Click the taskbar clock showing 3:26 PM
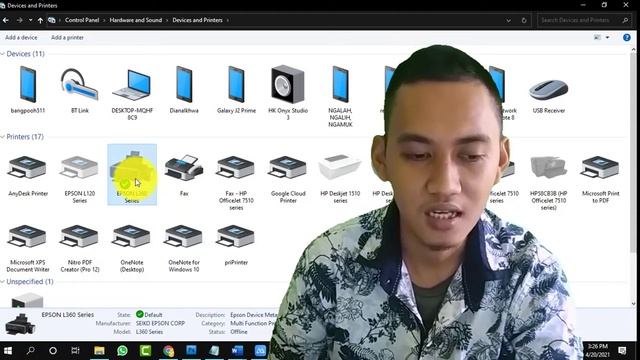This screenshot has width=640, height=360. tap(597, 351)
